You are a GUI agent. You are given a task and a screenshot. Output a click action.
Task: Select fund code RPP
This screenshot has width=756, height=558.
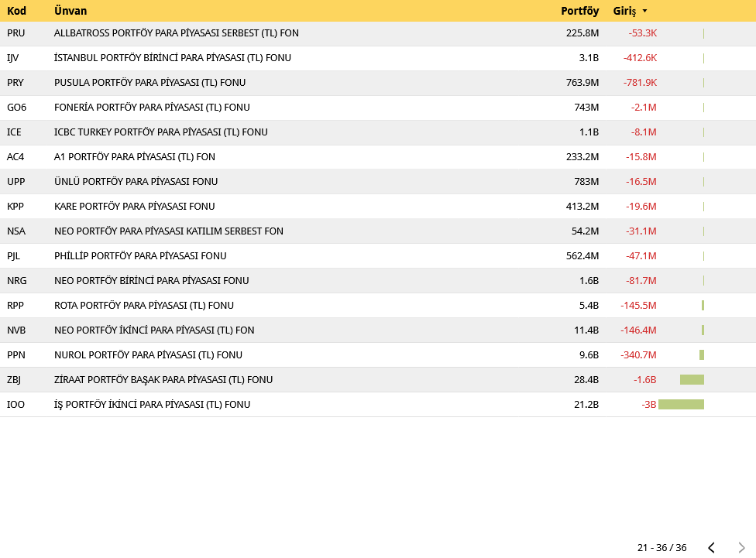tap(15, 306)
